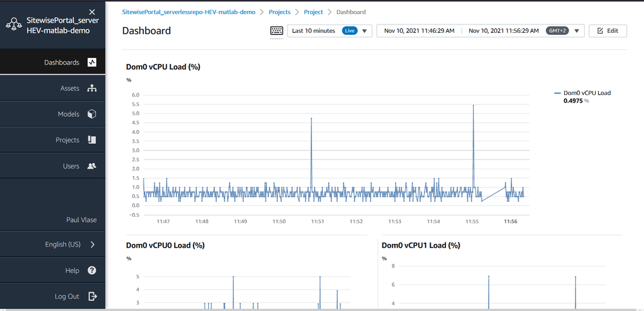Click the Log Out exit icon
Viewport: 644px width, 311px height.
point(92,296)
